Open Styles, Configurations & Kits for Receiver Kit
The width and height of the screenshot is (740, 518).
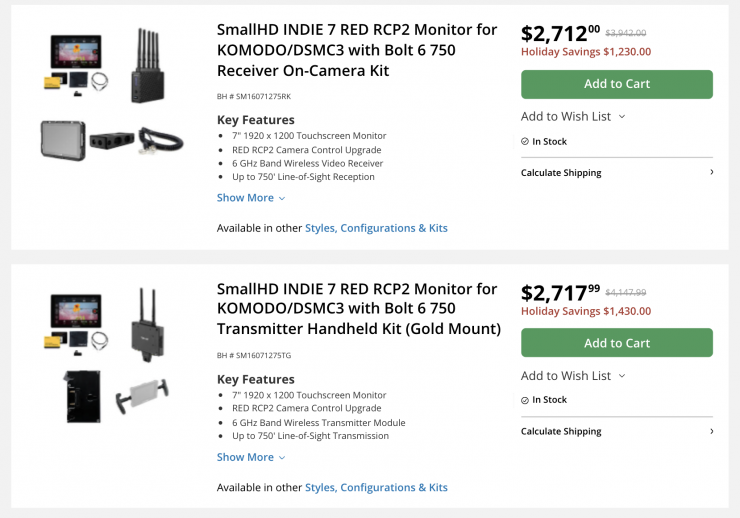tap(376, 228)
